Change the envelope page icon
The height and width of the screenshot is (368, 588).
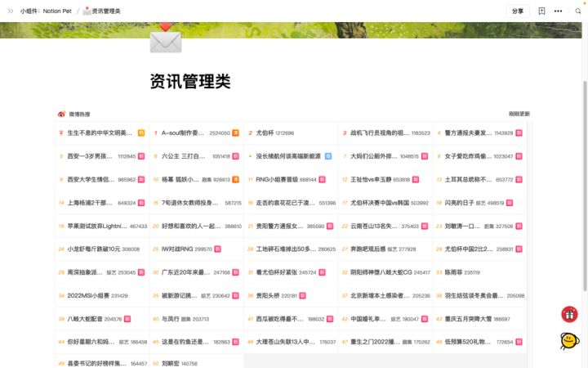pos(165,39)
